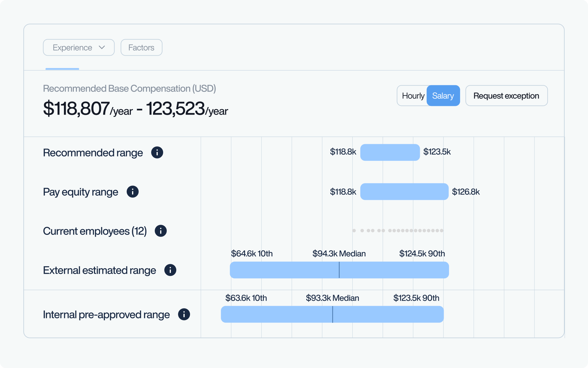
Task: Click the Pay equity range bar
Action: click(404, 192)
